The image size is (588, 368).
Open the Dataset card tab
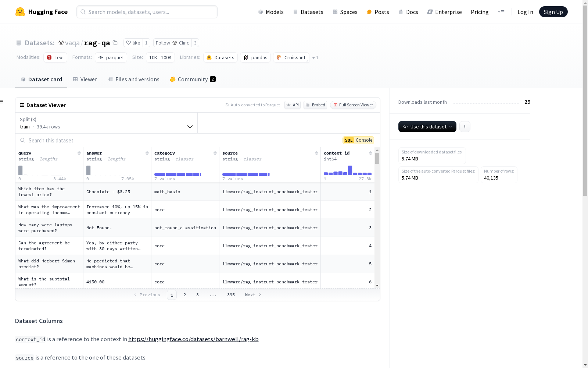tap(41, 79)
